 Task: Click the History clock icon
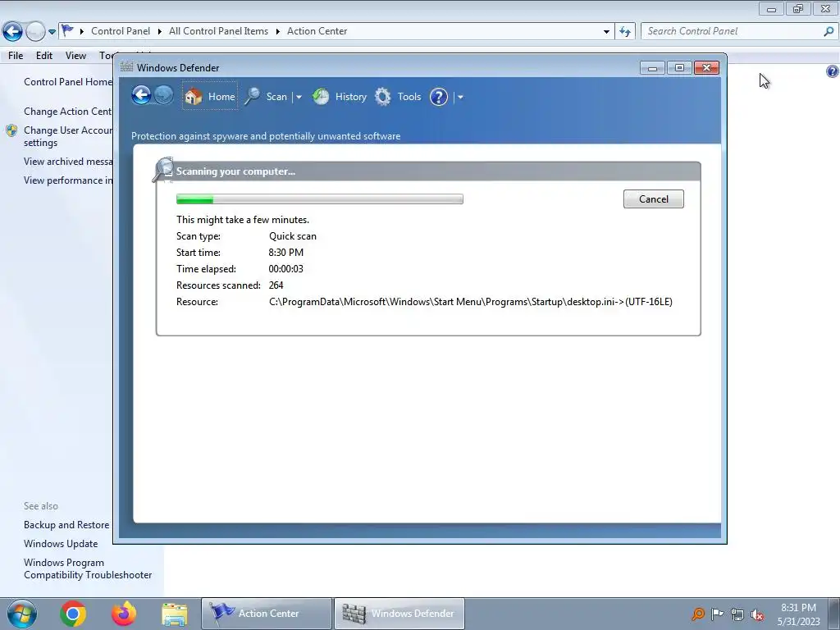(x=321, y=97)
